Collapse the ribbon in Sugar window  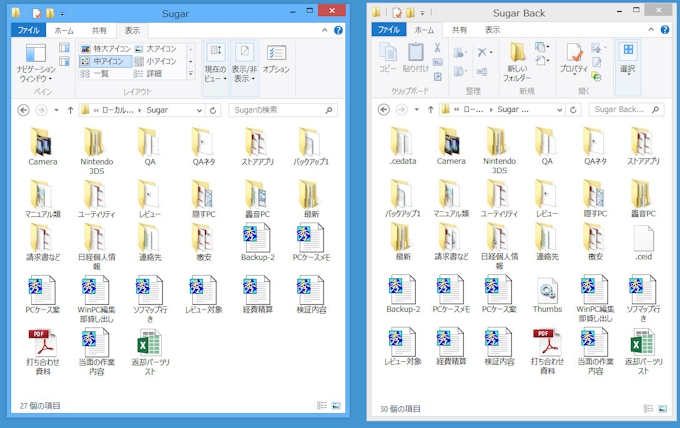click(324, 30)
